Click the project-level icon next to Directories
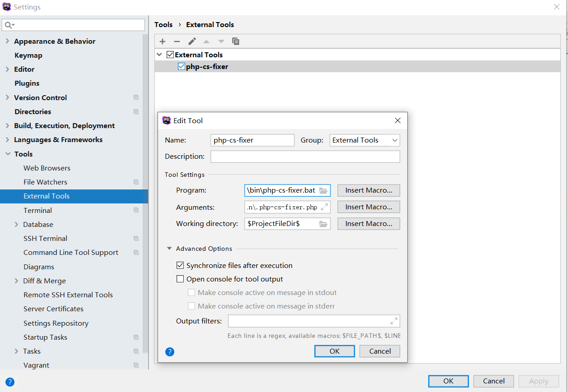Screen dimensions: 568x392 (136, 111)
